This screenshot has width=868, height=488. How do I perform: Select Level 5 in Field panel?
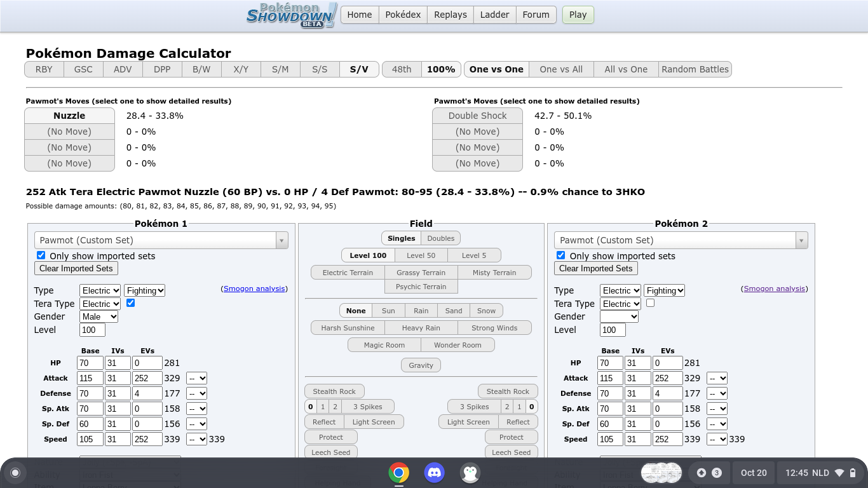(474, 255)
